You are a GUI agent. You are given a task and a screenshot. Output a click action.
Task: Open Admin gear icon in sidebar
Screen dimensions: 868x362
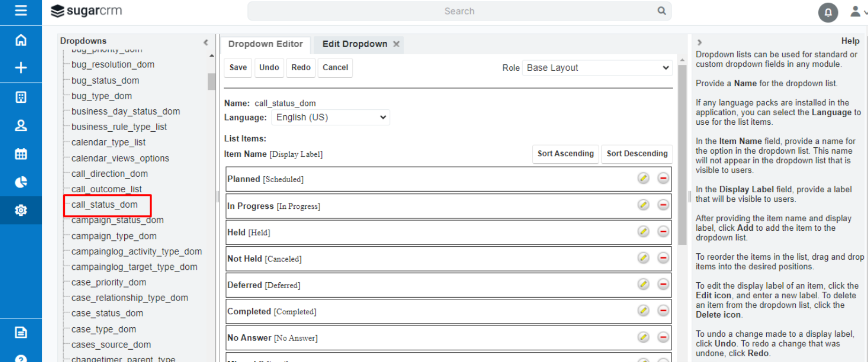pyautogui.click(x=21, y=210)
